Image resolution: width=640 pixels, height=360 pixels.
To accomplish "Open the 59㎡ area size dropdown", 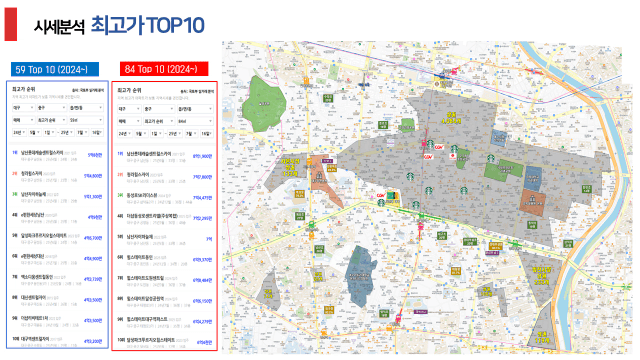I will coord(86,120).
